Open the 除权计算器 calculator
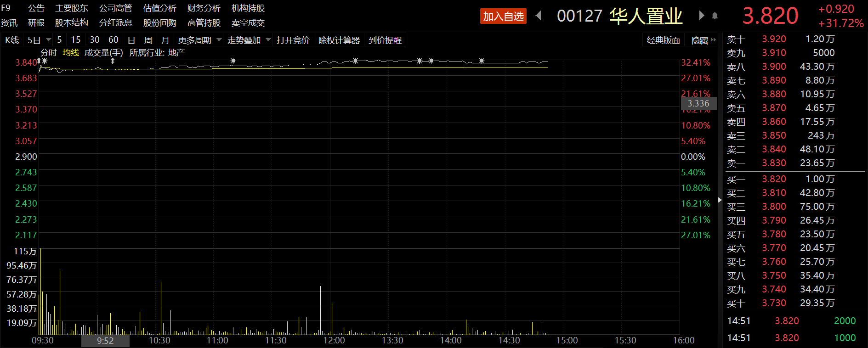This screenshot has width=868, height=348. tap(339, 40)
